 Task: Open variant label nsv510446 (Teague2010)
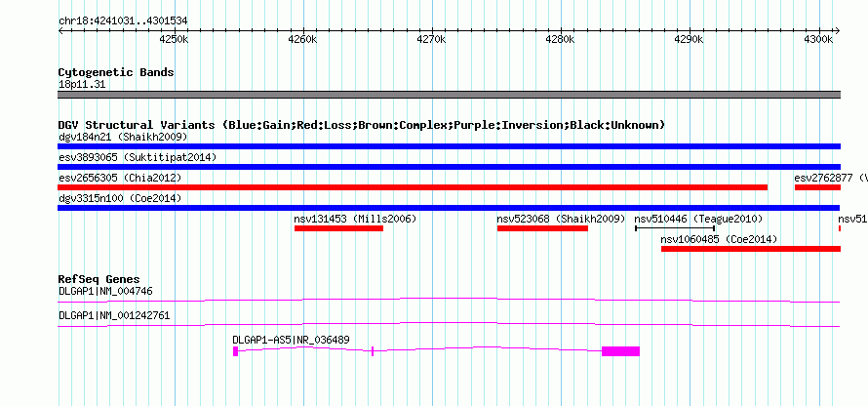point(698,219)
